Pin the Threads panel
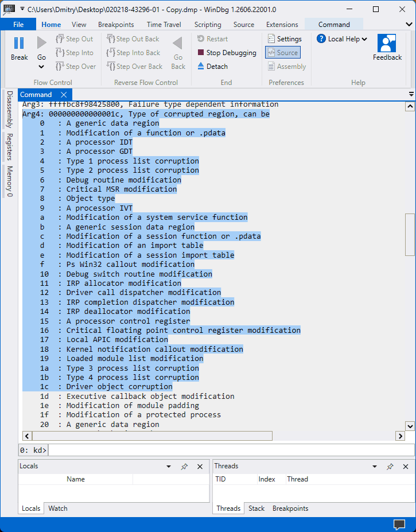Viewport: 416px width, 532px height. [390, 467]
